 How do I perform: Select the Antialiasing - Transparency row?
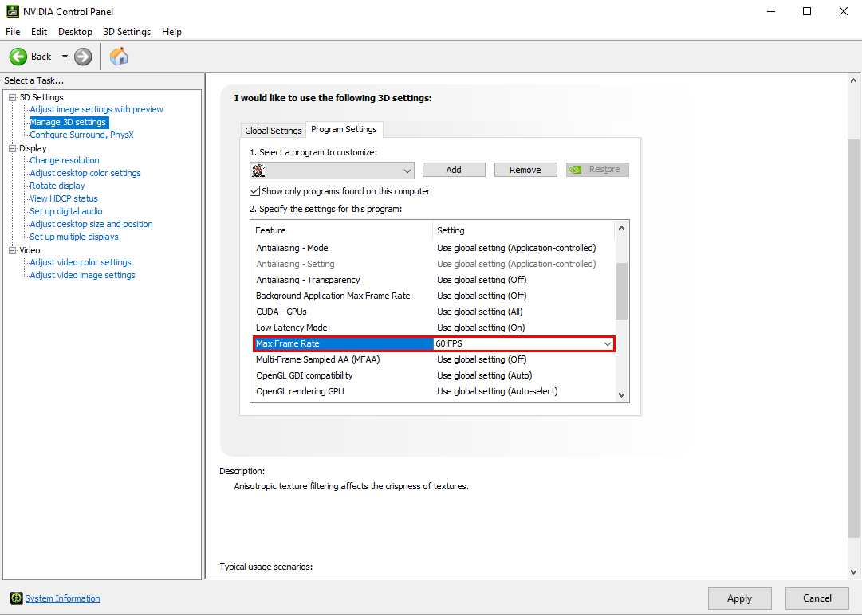pyautogui.click(x=433, y=280)
